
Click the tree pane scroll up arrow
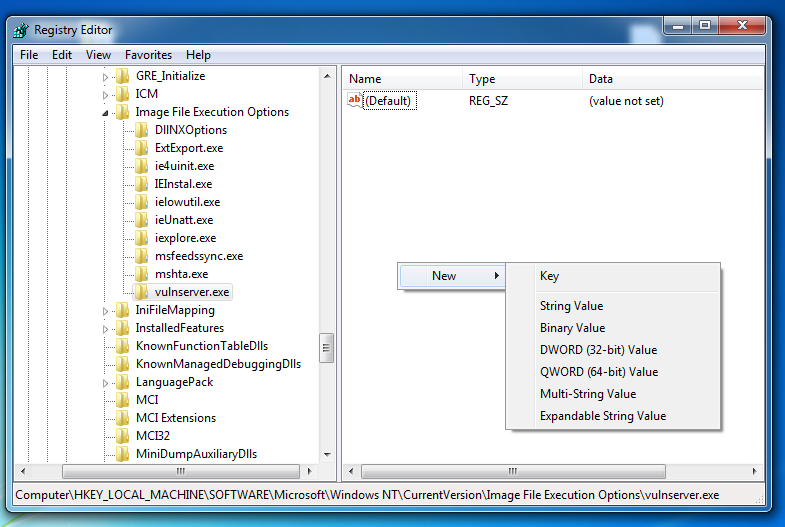click(x=327, y=76)
